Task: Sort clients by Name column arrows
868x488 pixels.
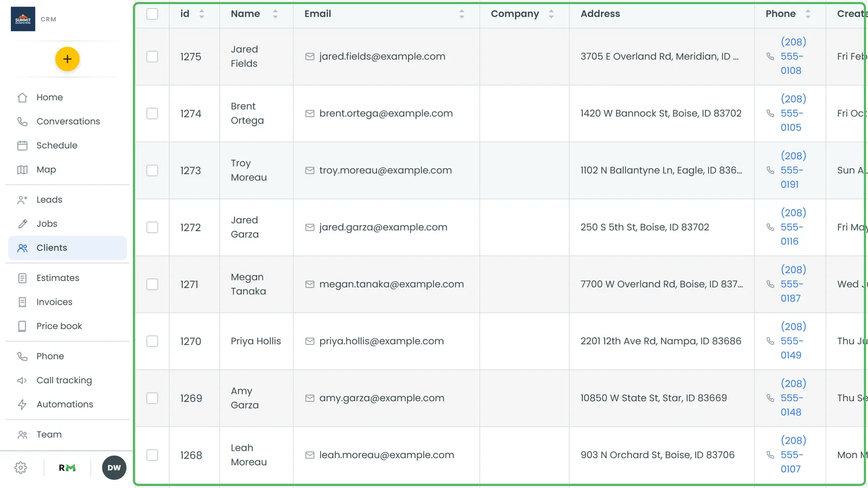Action: point(275,14)
